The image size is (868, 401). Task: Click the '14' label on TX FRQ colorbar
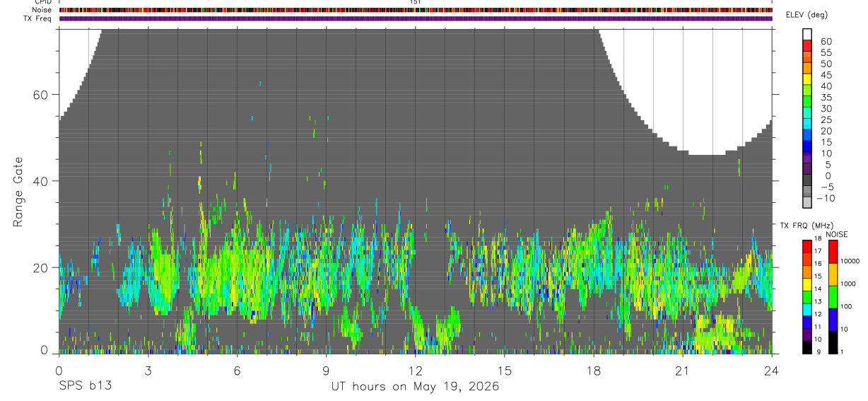[x=818, y=289]
